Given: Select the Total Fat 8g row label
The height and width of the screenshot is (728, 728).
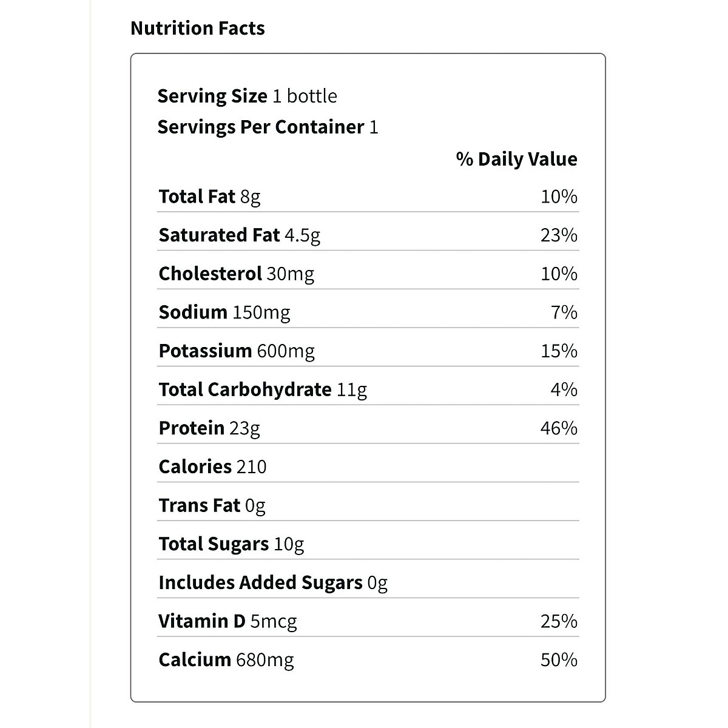Looking at the screenshot, I should click(209, 197).
